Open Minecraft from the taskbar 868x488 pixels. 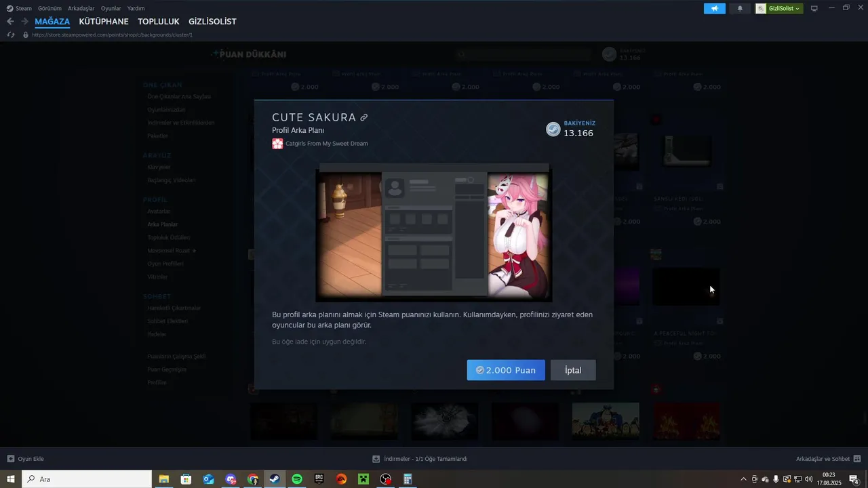tap(363, 479)
